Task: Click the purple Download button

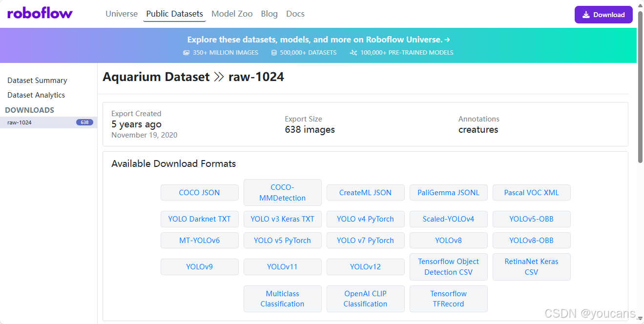Action: (603, 15)
